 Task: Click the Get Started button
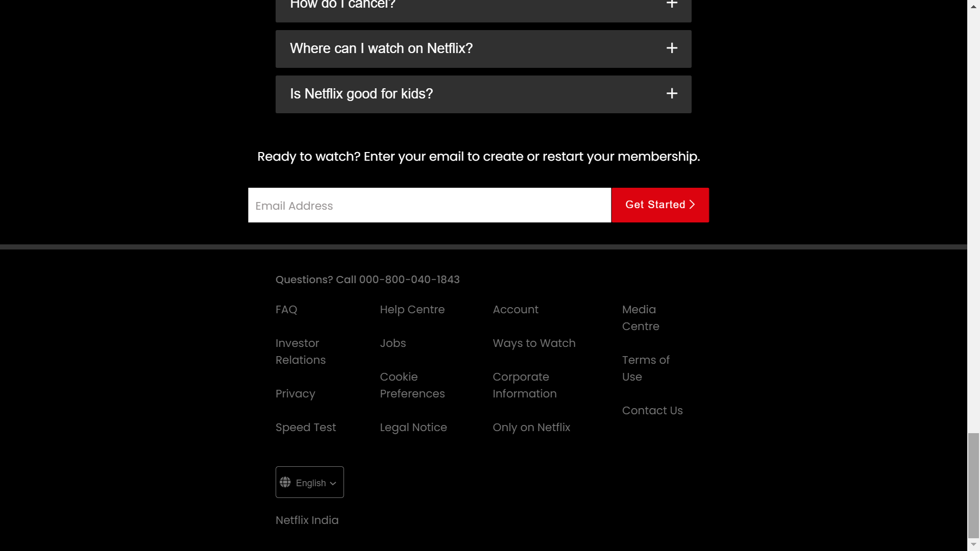(x=660, y=205)
